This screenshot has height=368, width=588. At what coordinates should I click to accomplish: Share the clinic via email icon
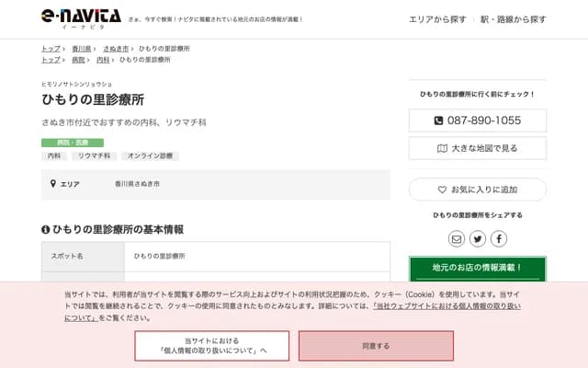tap(457, 239)
